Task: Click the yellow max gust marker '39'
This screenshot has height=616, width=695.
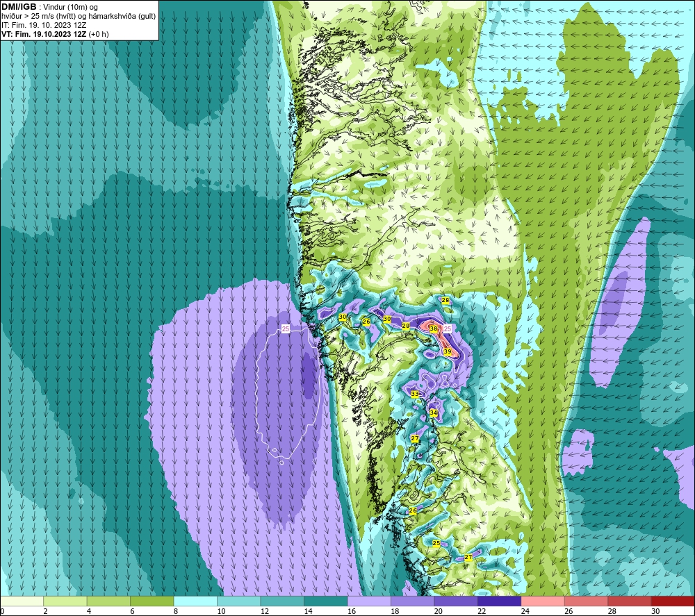Action: (x=447, y=351)
